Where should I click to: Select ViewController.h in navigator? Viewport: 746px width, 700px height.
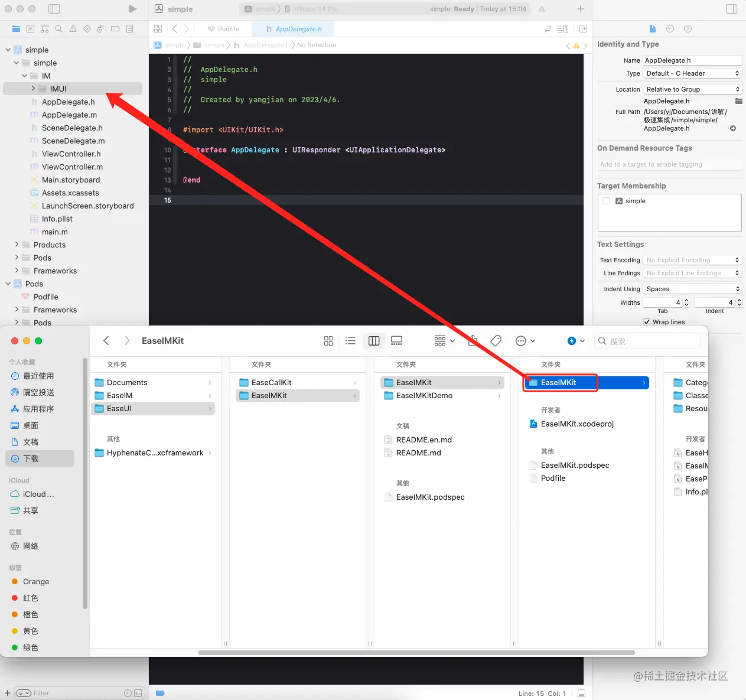click(71, 154)
